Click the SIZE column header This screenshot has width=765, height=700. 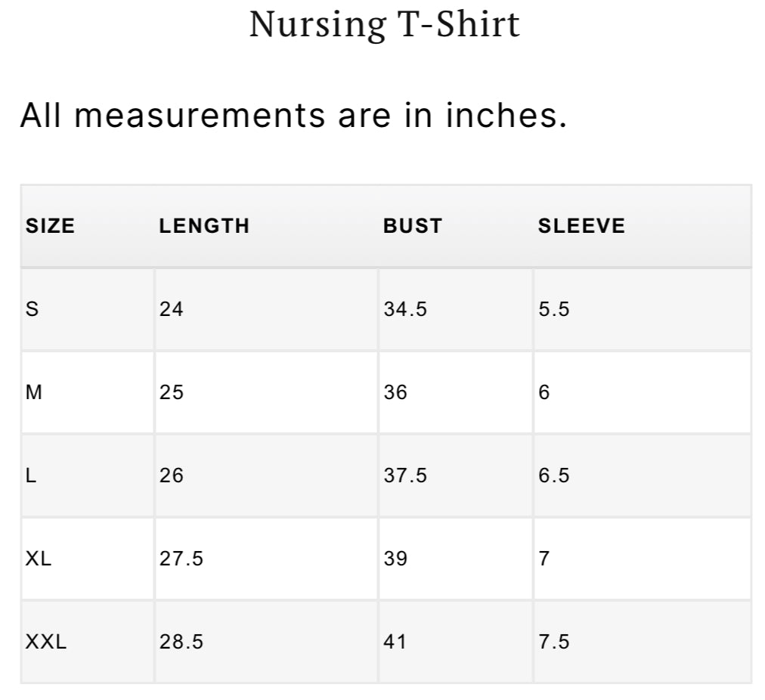coord(51,226)
